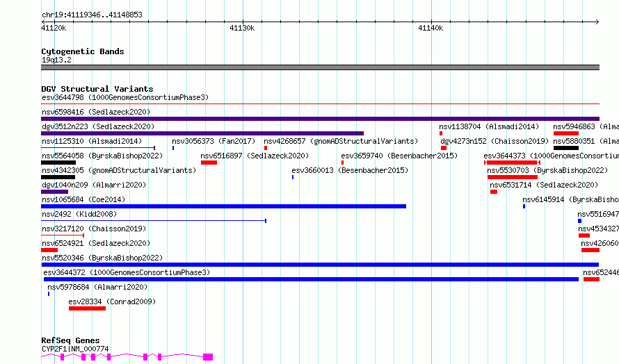Click the black bar under nsv5880351
Viewport: 619px width, 364px height.
point(566,148)
